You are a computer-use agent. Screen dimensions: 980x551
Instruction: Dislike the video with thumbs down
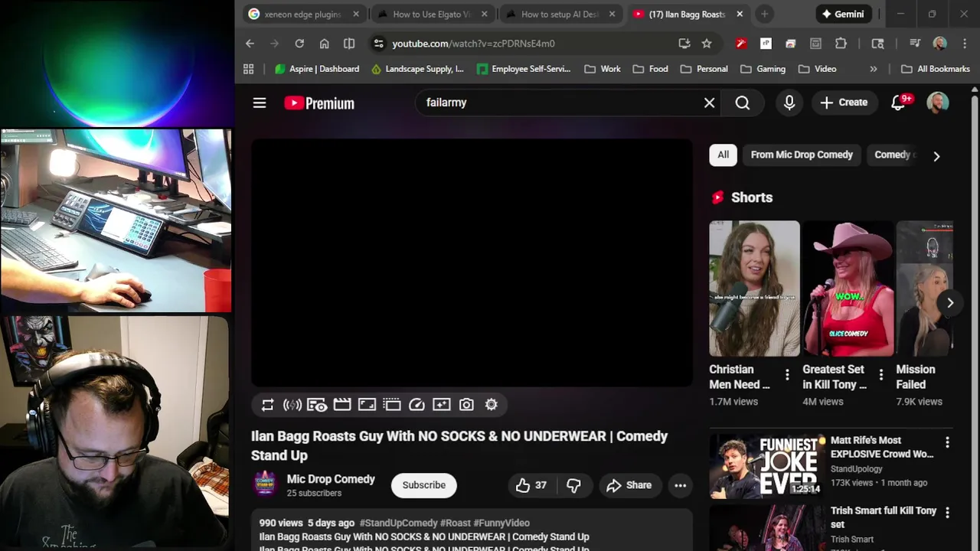[573, 485]
